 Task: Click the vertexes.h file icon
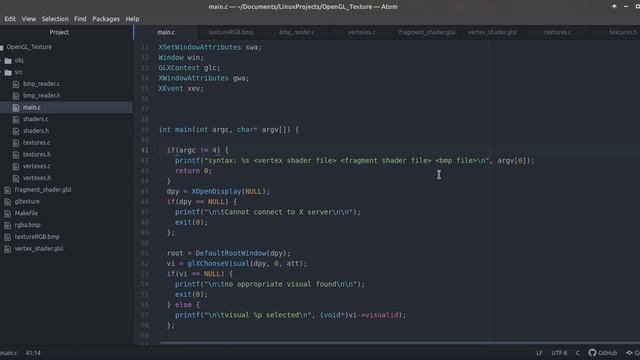(x=16, y=178)
